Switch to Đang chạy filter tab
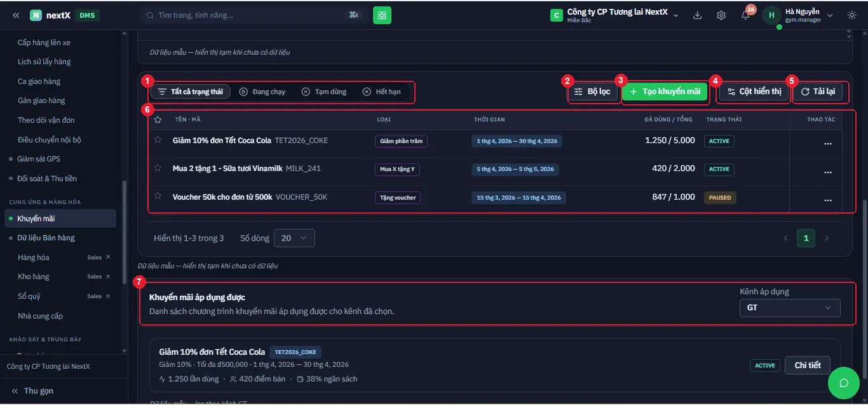Screen dimensions: 868x405 click(262, 92)
